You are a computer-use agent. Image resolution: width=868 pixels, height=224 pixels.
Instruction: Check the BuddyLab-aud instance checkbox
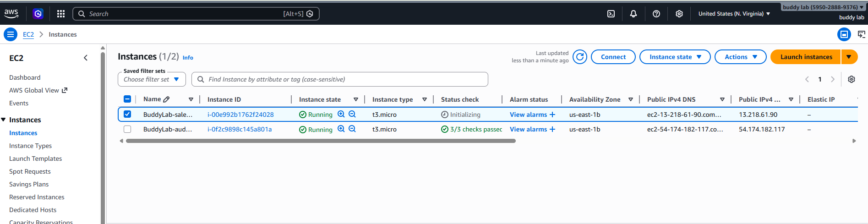tap(127, 129)
